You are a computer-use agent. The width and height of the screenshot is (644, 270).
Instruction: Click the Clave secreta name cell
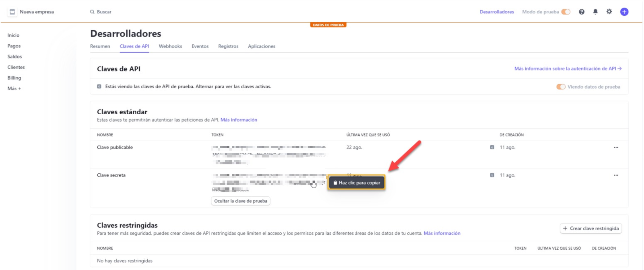[x=111, y=175]
